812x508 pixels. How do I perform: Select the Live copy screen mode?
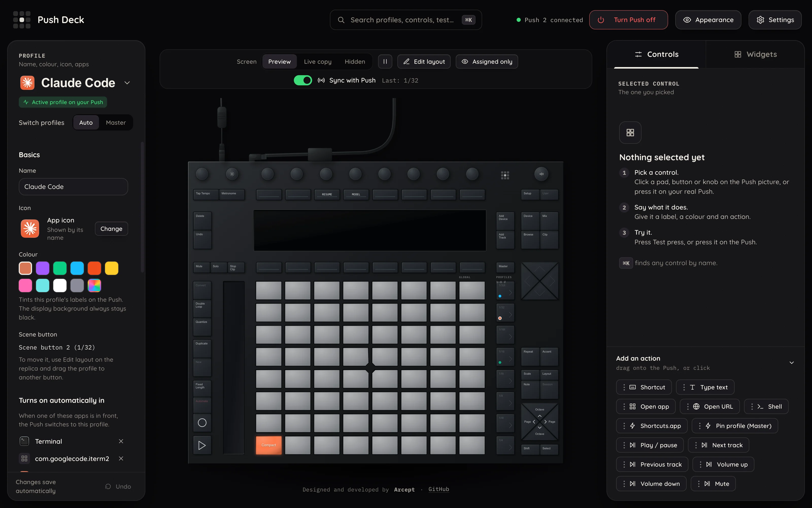[x=317, y=61]
